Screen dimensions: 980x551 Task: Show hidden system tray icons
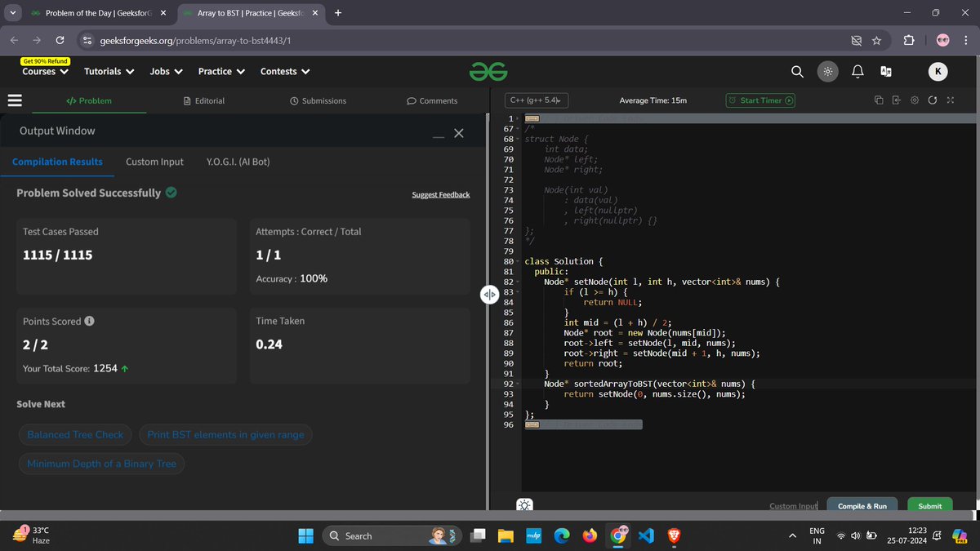791,535
